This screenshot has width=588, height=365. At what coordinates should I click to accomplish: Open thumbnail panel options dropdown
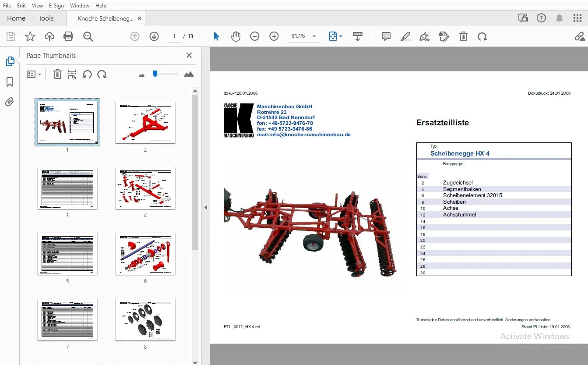click(x=34, y=74)
